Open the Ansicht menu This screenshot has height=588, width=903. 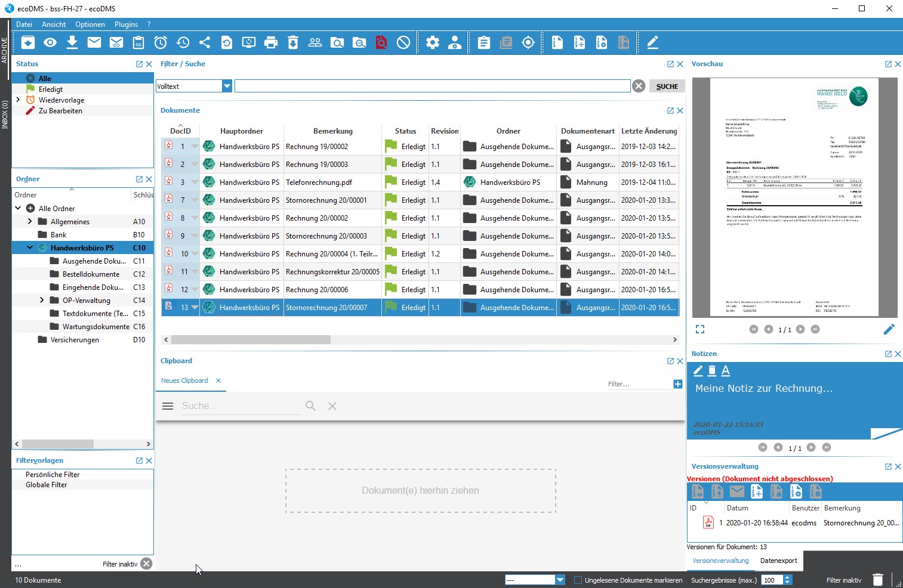click(x=54, y=24)
